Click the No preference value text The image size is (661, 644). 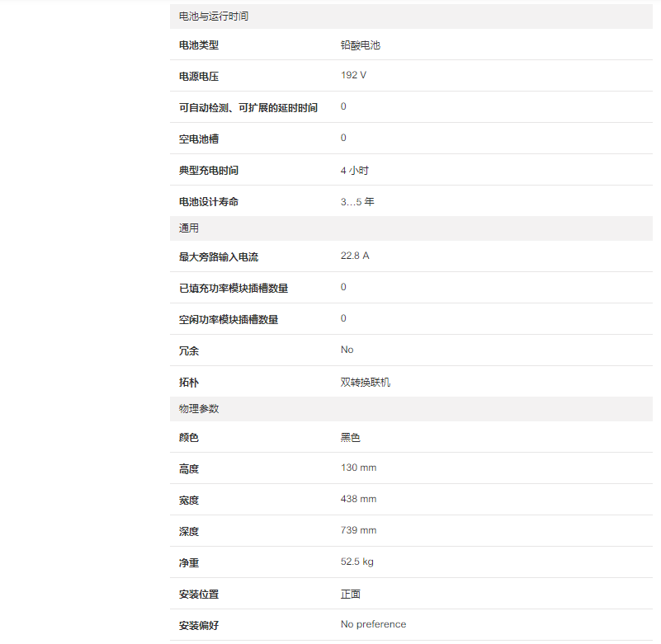coord(373,624)
